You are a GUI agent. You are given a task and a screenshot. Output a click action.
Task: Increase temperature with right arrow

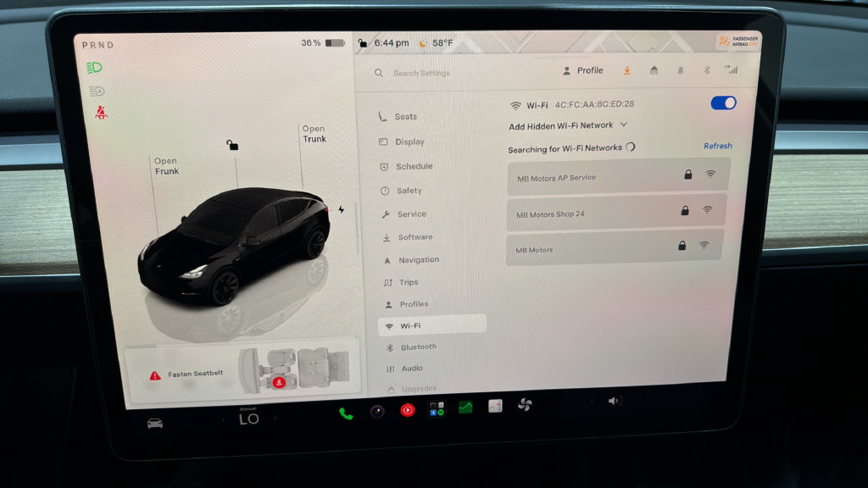(x=275, y=418)
